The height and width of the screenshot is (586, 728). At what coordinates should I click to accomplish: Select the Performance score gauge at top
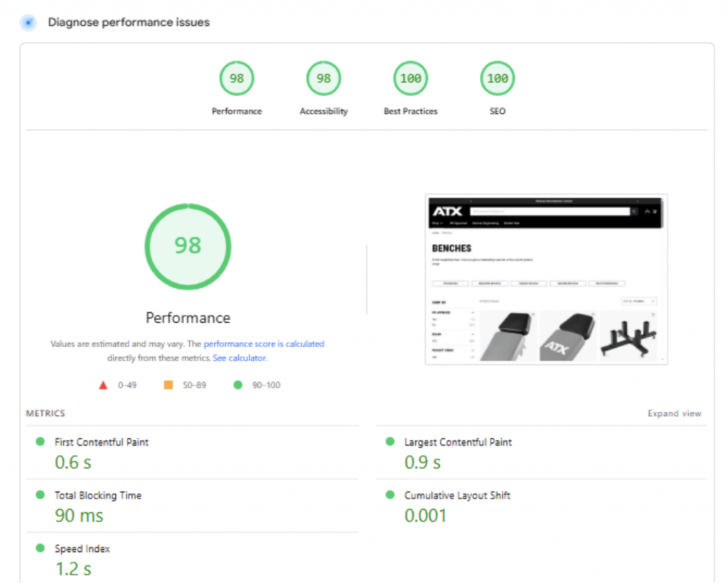tap(237, 78)
